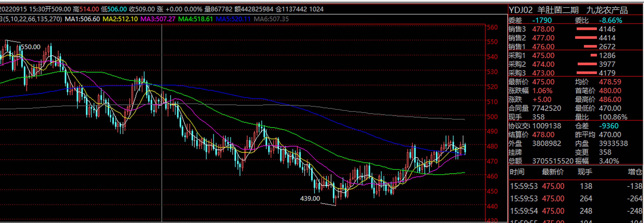The width and height of the screenshot is (644, 223).
Task: Select the magenta MA3:507.27 indicator label
Action: click(158, 19)
